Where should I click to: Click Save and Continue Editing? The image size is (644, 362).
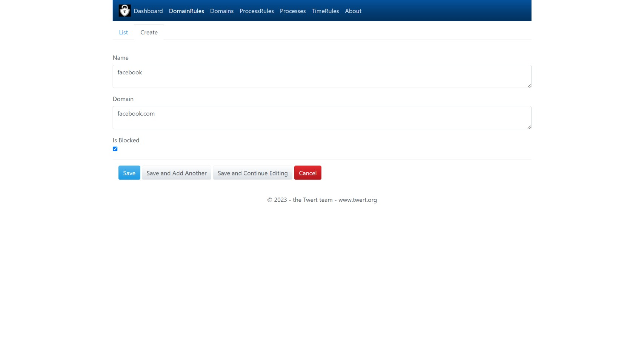pyautogui.click(x=253, y=173)
